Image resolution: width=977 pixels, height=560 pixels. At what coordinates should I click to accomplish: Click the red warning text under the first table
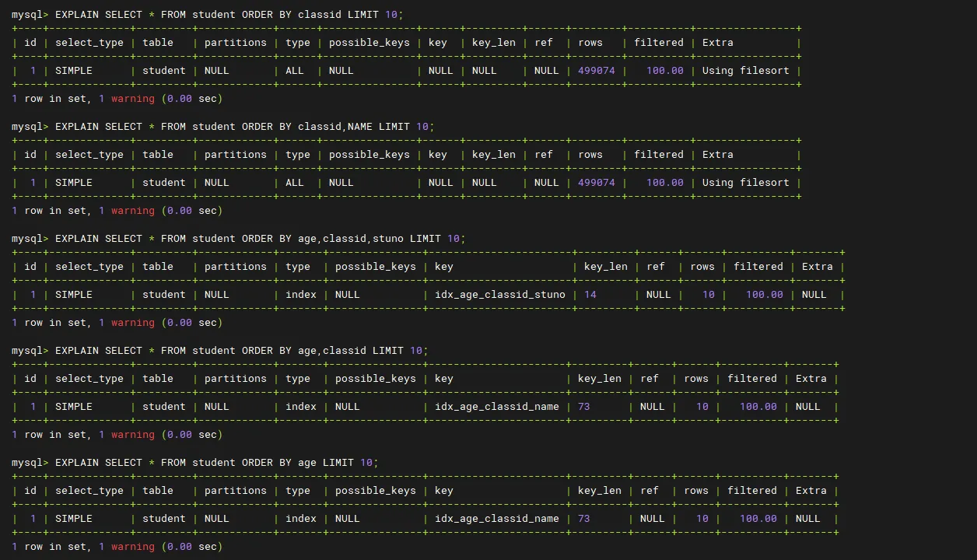tap(132, 99)
